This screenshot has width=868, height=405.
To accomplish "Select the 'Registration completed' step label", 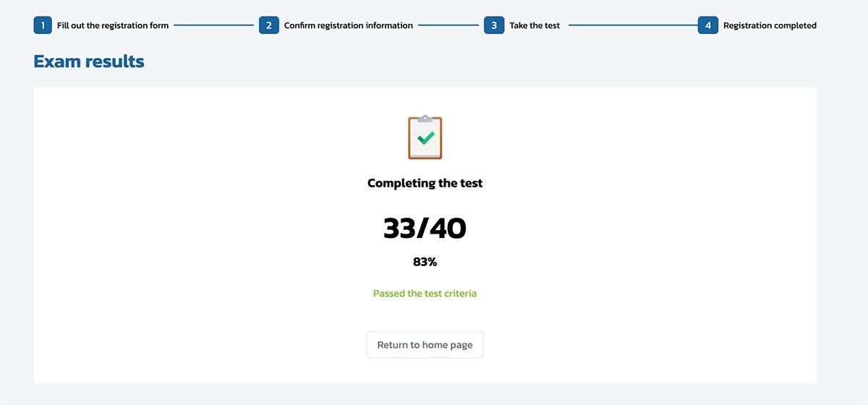I will click(x=770, y=25).
